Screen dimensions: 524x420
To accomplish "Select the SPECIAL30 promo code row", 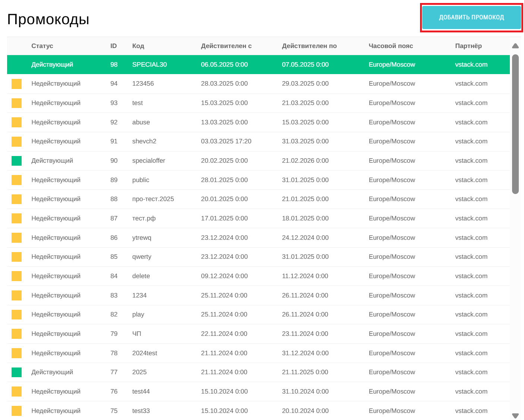I will (x=258, y=64).
